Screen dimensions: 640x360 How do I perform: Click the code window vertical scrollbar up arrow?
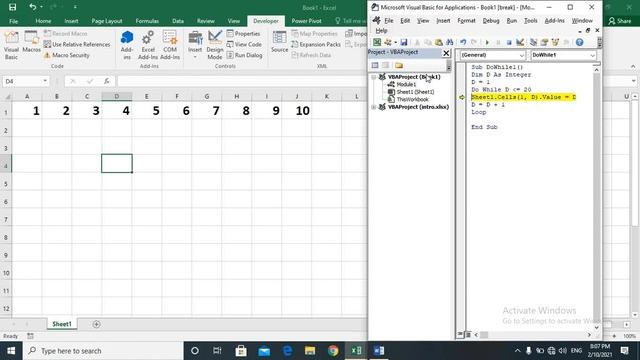pyautogui.click(x=596, y=70)
